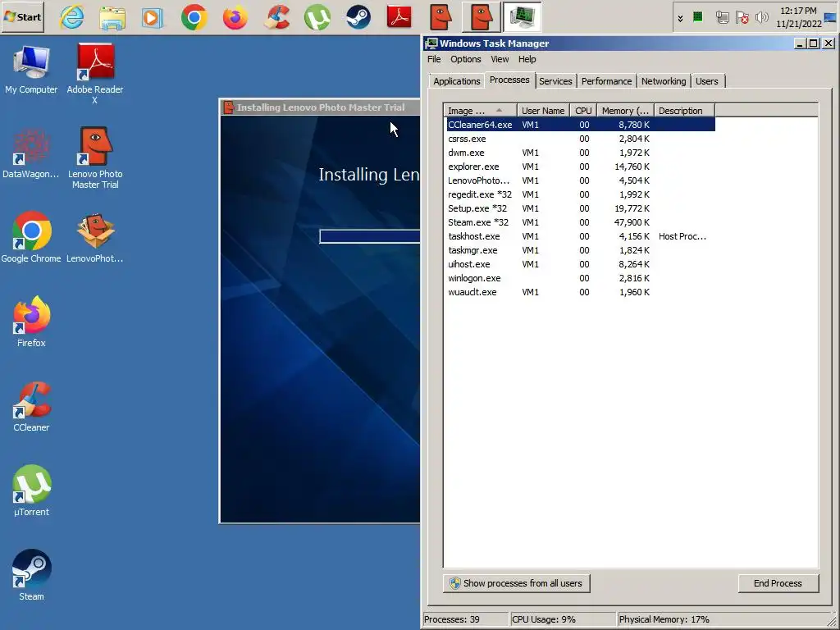The height and width of the screenshot is (630, 840).
Task: Select the uihost.exe process
Action: 581,264
